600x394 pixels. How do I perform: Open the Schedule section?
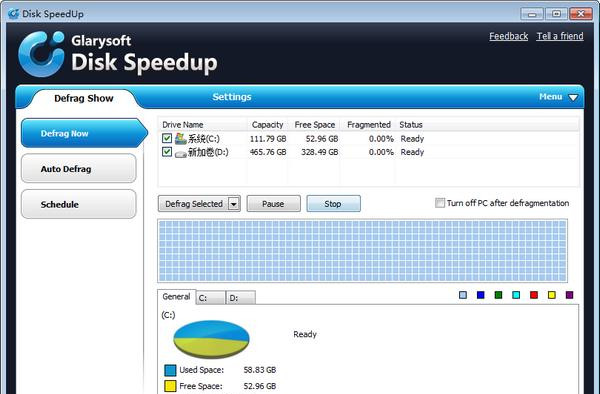[79, 204]
